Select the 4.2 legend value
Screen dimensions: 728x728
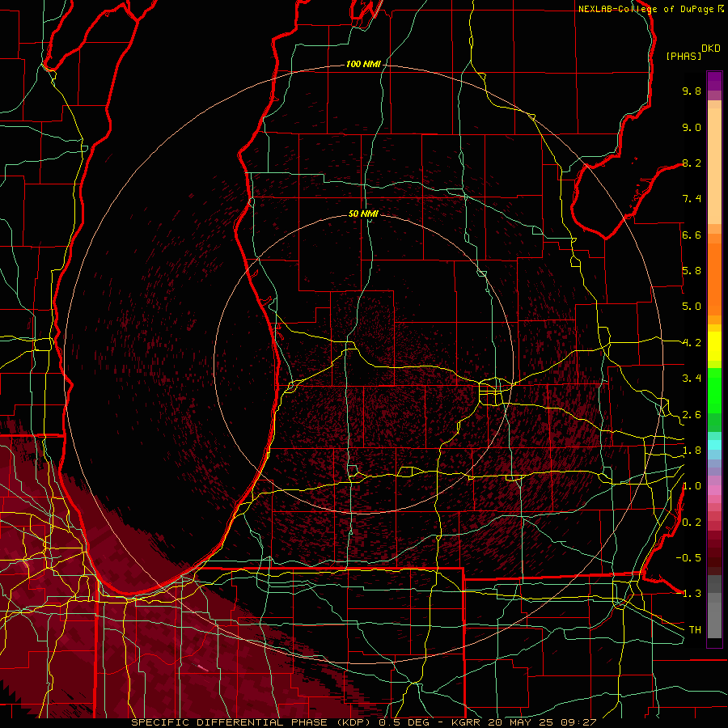click(x=692, y=343)
